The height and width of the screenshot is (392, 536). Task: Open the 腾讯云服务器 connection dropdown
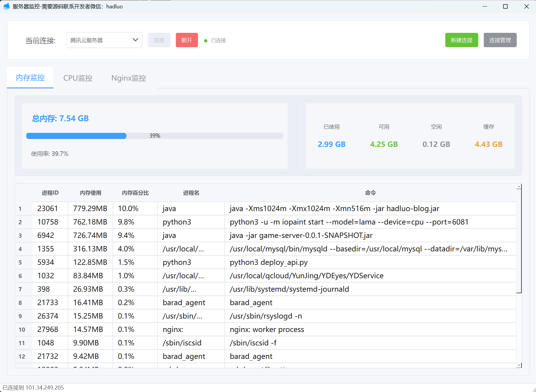click(104, 40)
